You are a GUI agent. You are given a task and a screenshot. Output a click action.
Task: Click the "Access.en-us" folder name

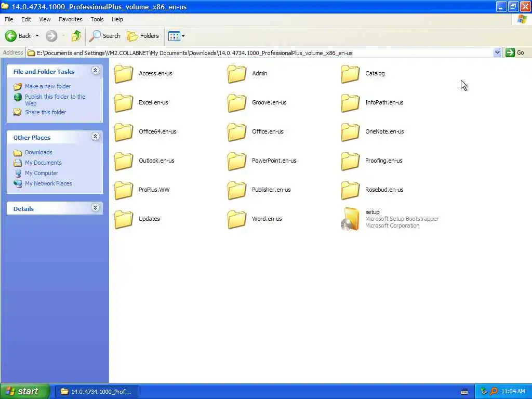tap(155, 73)
